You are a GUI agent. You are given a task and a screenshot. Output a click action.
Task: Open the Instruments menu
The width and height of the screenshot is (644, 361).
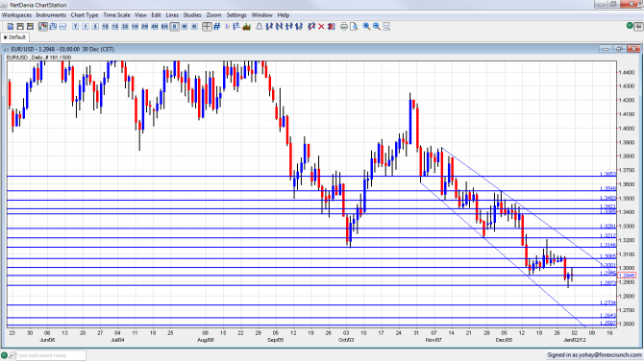[51, 15]
